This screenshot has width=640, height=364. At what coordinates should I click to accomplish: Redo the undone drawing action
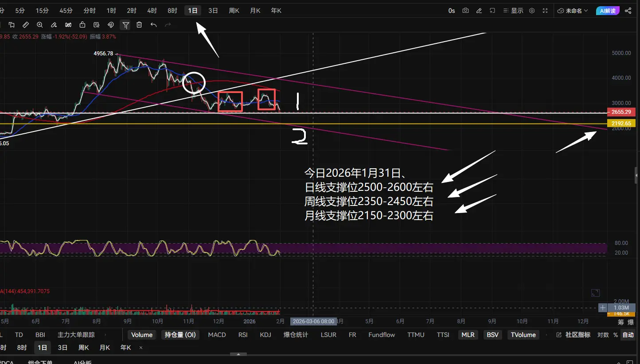coord(168,25)
